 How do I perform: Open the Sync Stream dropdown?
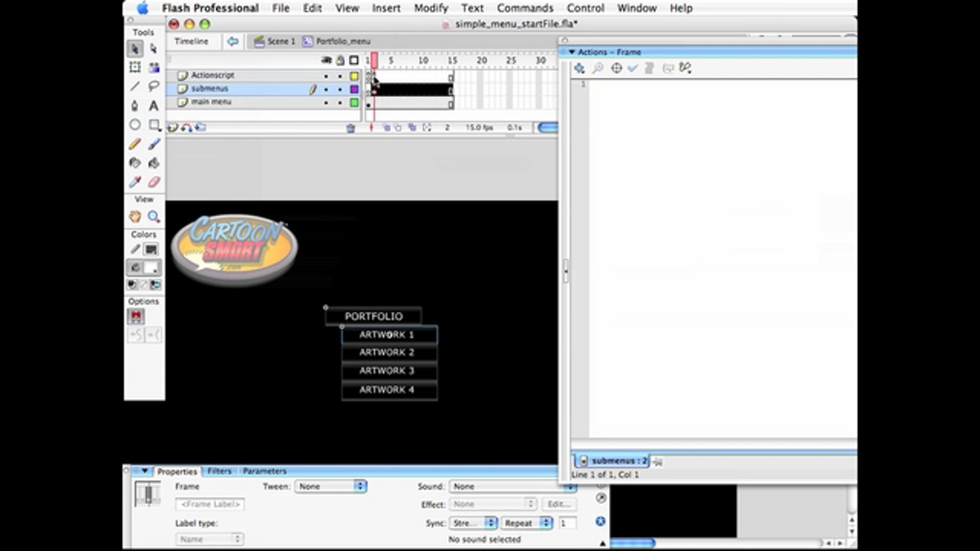(474, 523)
